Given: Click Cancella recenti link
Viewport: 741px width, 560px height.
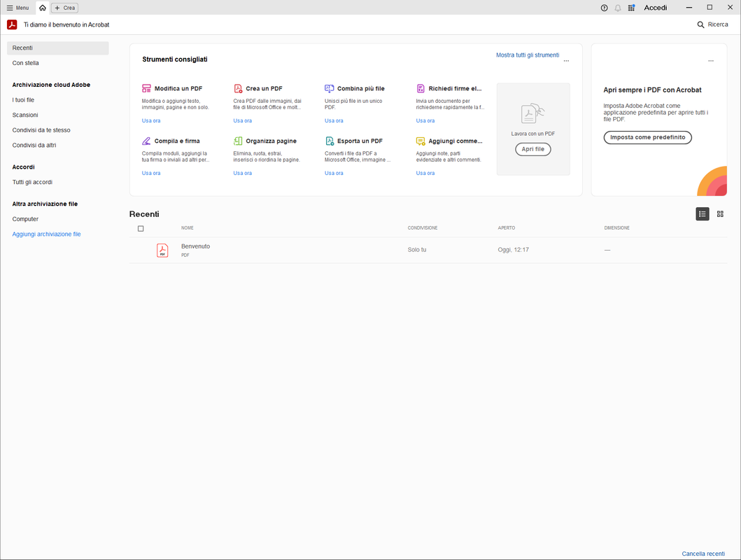Looking at the screenshot, I should coord(703,554).
